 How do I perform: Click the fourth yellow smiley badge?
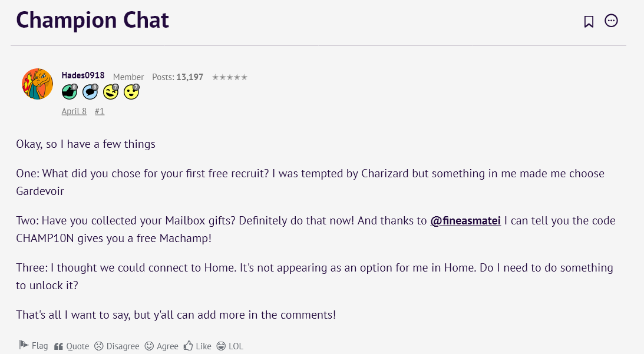(131, 92)
